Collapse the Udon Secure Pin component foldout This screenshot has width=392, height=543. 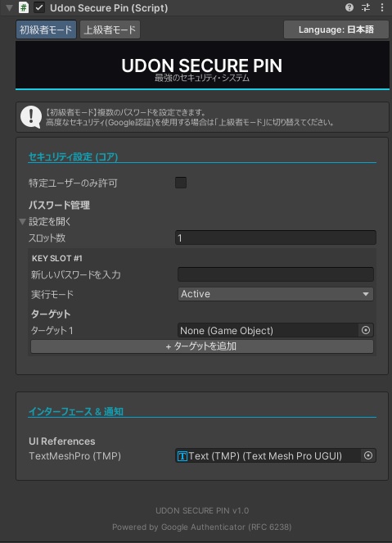(9, 7)
